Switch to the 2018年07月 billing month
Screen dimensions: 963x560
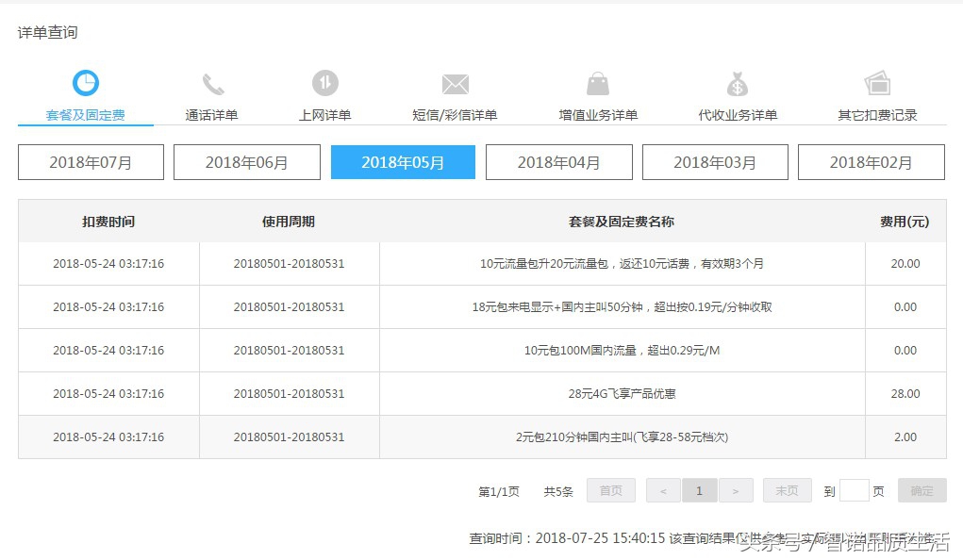90,161
